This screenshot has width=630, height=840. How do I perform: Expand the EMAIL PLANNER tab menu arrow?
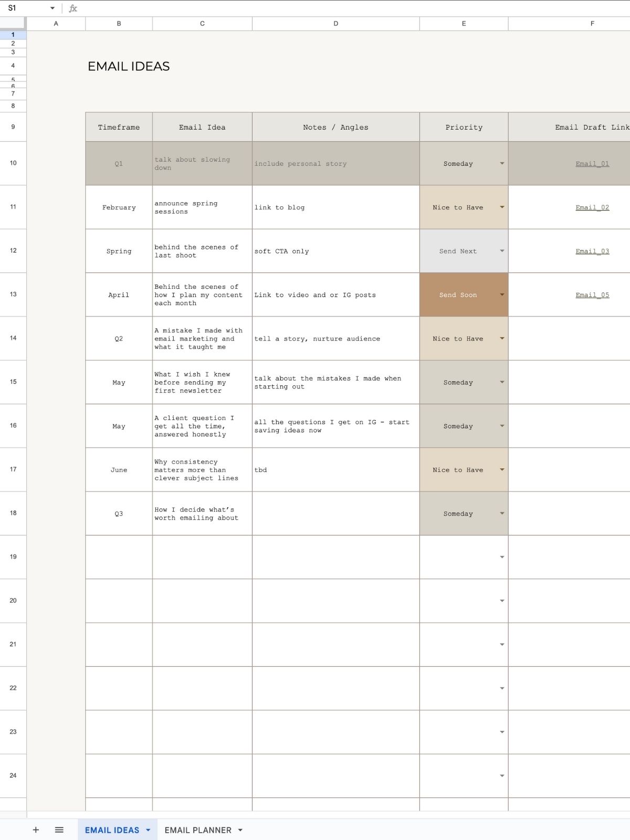(x=240, y=830)
